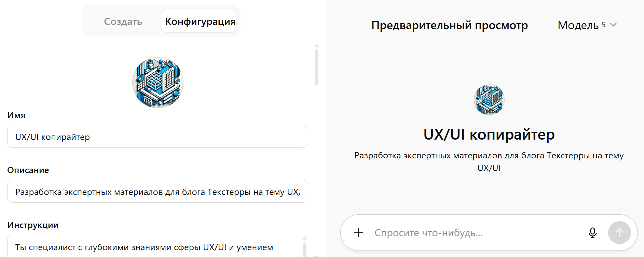Image resolution: width=644 pixels, height=257 pixels.
Task: Click the Спросите что-нибудь message input
Action: tap(475, 233)
